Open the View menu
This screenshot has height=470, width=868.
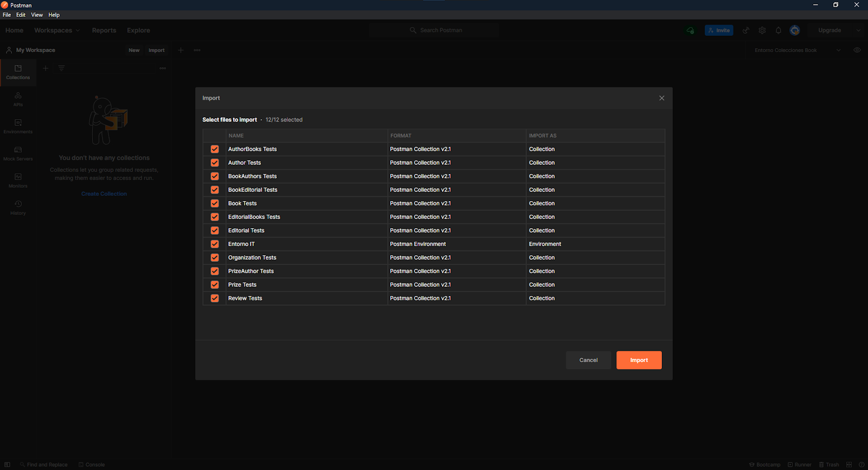[37, 15]
